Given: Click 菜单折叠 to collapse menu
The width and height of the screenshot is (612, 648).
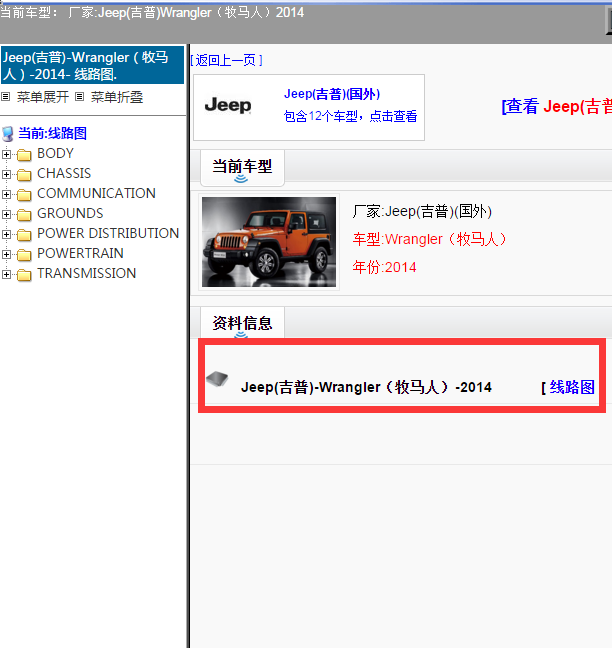Looking at the screenshot, I should 117,97.
